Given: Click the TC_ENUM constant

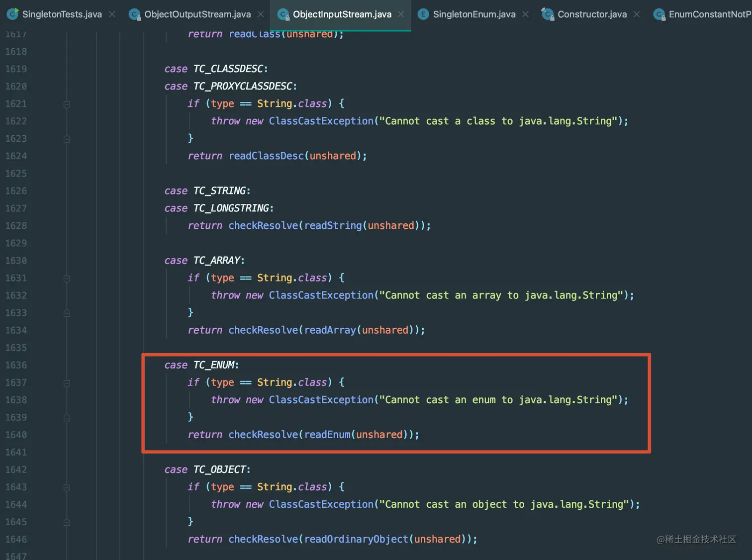Looking at the screenshot, I should [214, 365].
